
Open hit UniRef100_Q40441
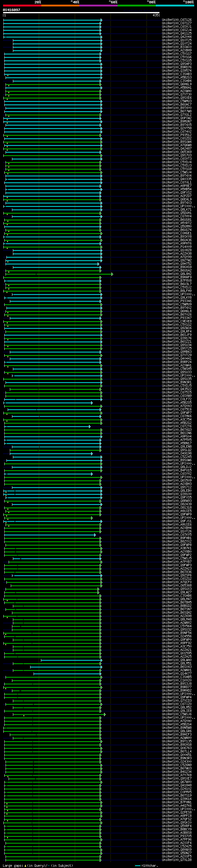pos(177,358)
